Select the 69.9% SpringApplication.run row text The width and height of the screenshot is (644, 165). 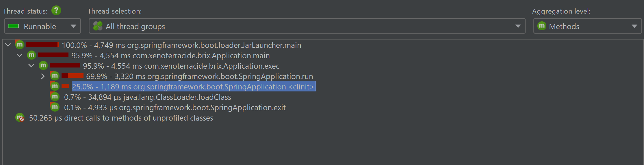200,76
